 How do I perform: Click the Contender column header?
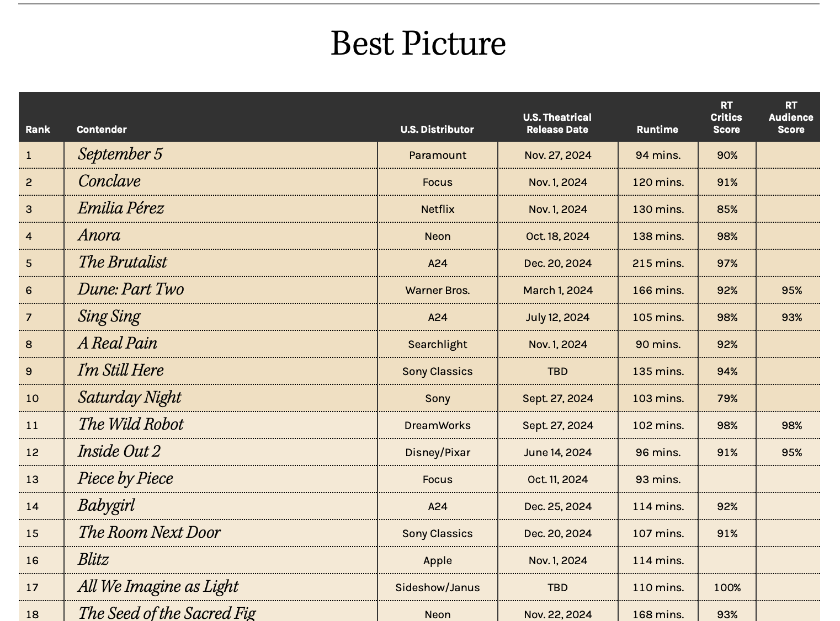102,130
